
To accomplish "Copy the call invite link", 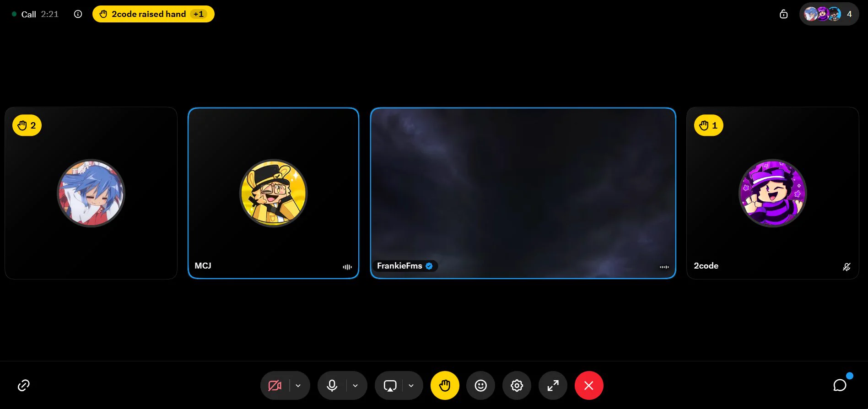I will pyautogui.click(x=24, y=385).
